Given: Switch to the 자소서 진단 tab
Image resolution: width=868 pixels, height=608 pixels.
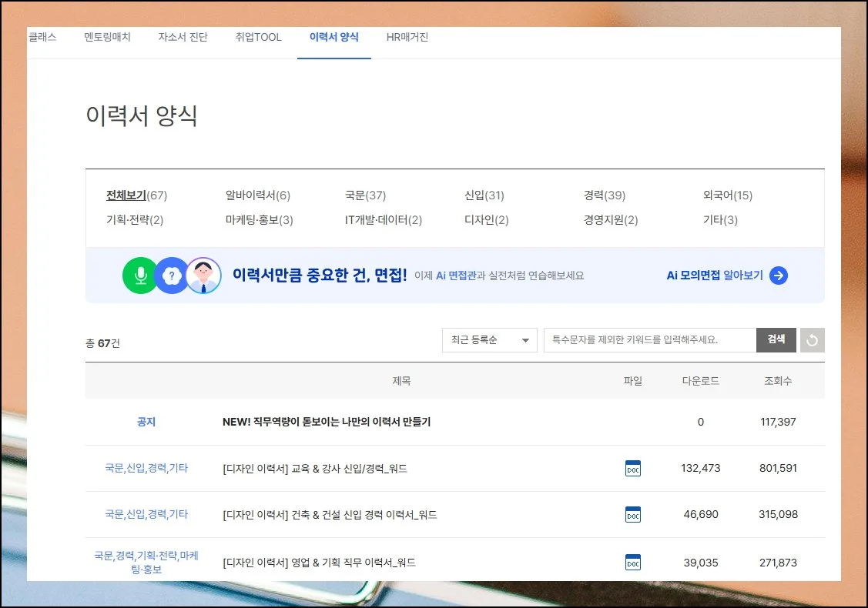Looking at the screenshot, I should coord(183,37).
